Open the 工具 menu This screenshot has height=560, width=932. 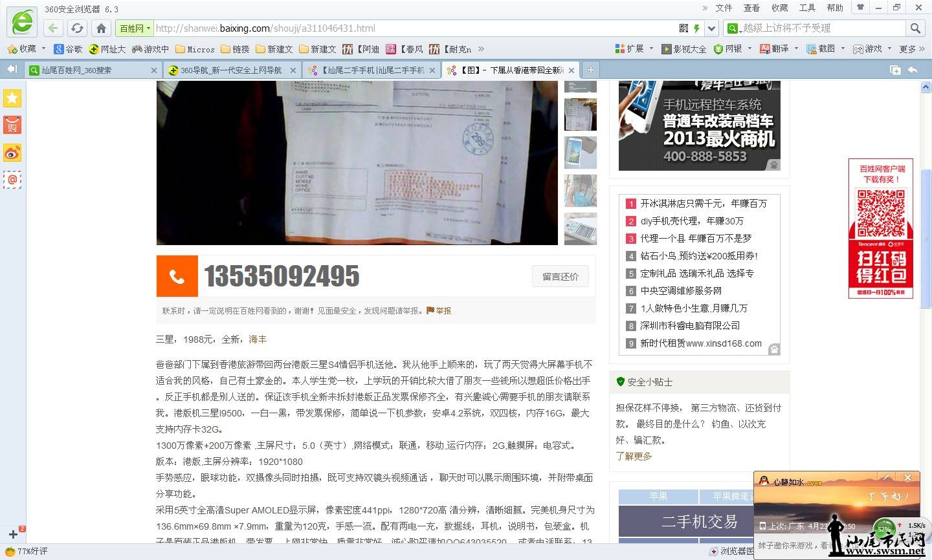click(807, 8)
